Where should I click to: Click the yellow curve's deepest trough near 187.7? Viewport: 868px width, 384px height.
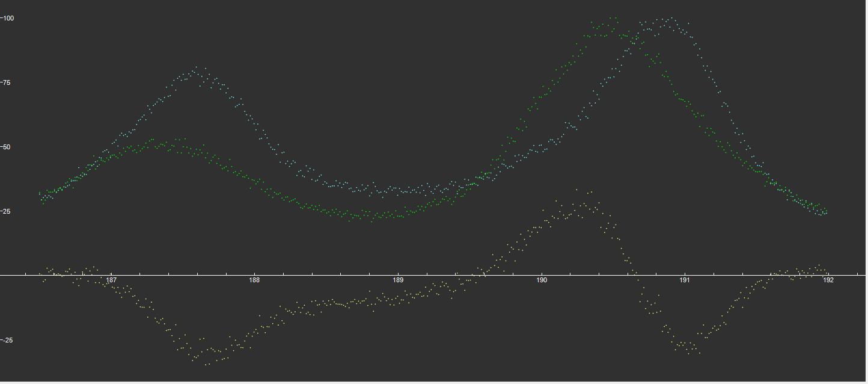(207, 363)
